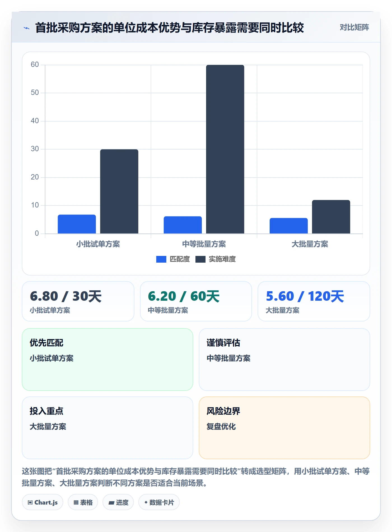The width and height of the screenshot is (392, 532).
Task: Select the 优先匹配 green matrix card
Action: [x=108, y=360]
